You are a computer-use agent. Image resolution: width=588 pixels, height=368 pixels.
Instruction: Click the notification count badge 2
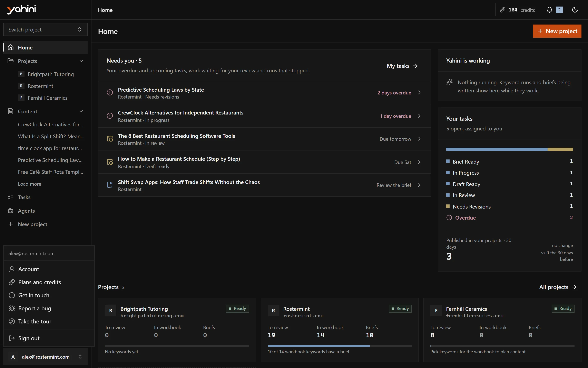click(x=559, y=10)
